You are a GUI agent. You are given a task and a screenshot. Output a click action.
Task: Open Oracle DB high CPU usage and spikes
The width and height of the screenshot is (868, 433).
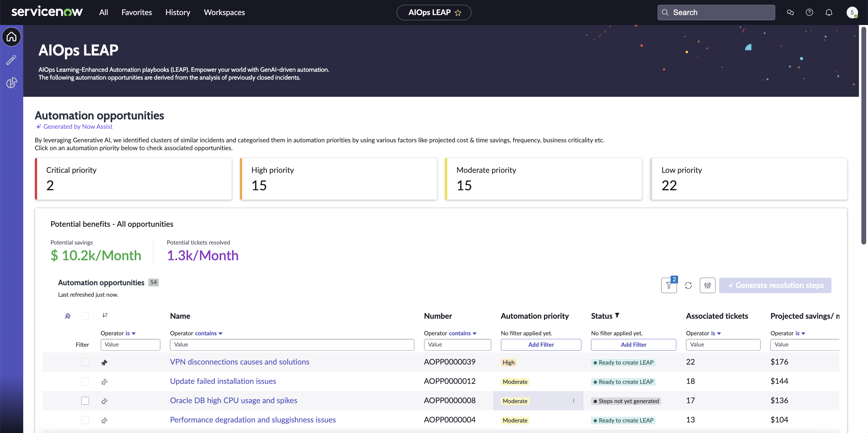(x=234, y=400)
